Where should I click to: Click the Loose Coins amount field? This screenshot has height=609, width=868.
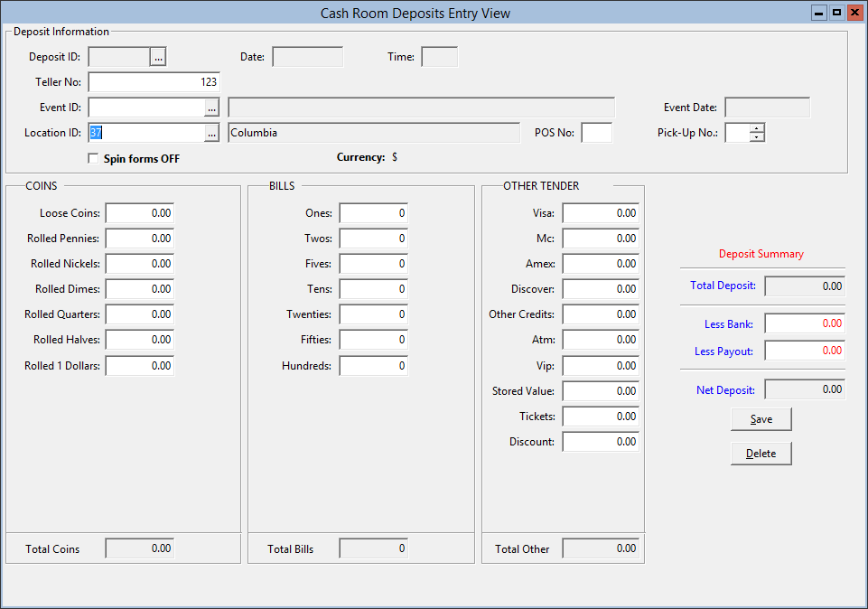[139, 213]
